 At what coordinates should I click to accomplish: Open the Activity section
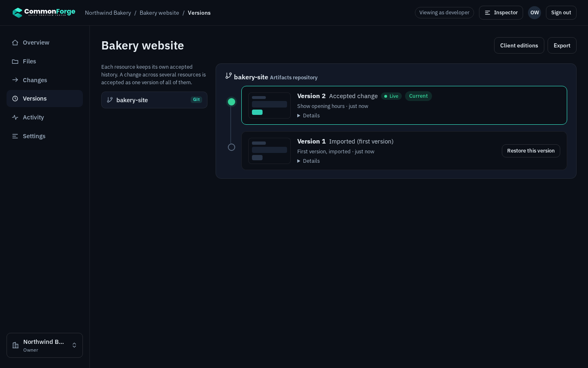pyautogui.click(x=45, y=117)
